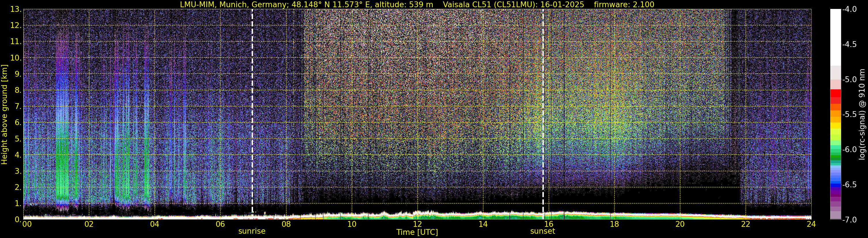Click the '-4.5' colorbar value

point(850,44)
